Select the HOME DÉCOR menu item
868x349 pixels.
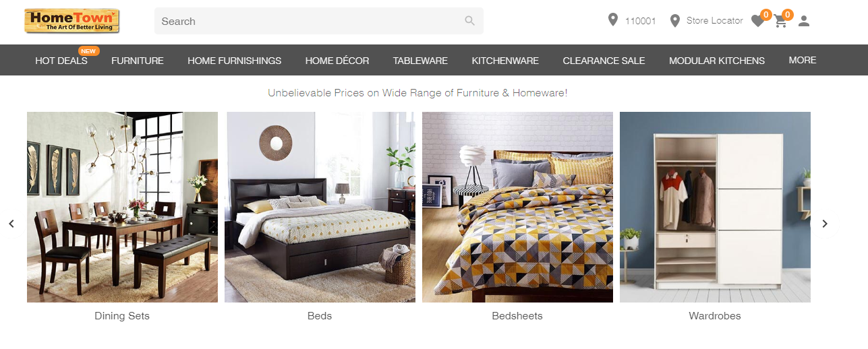(x=337, y=61)
